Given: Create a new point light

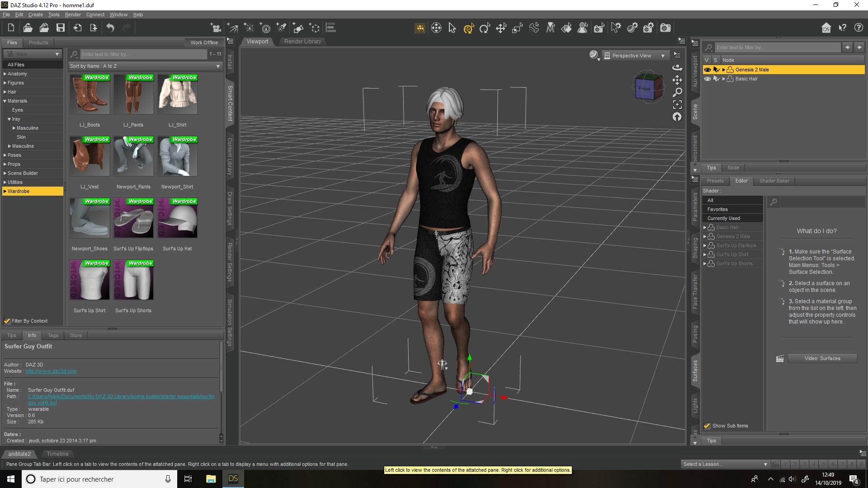Looking at the screenshot, I should [249, 28].
